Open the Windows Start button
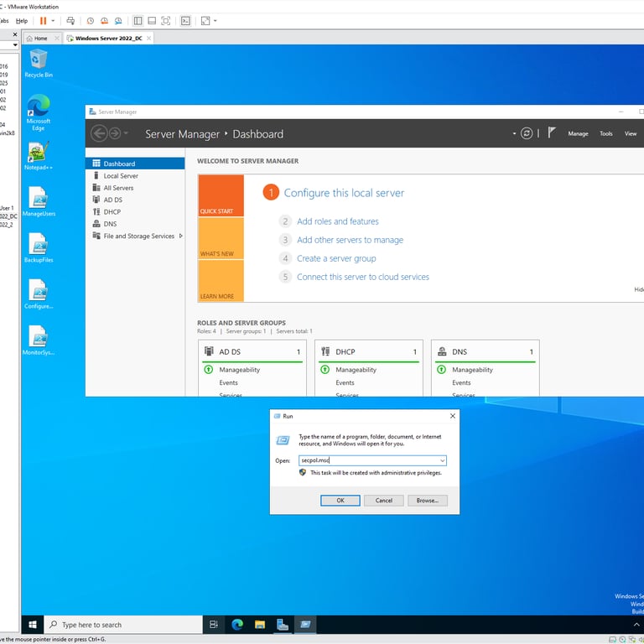Image resolution: width=644 pixels, height=644 pixels. [x=33, y=624]
